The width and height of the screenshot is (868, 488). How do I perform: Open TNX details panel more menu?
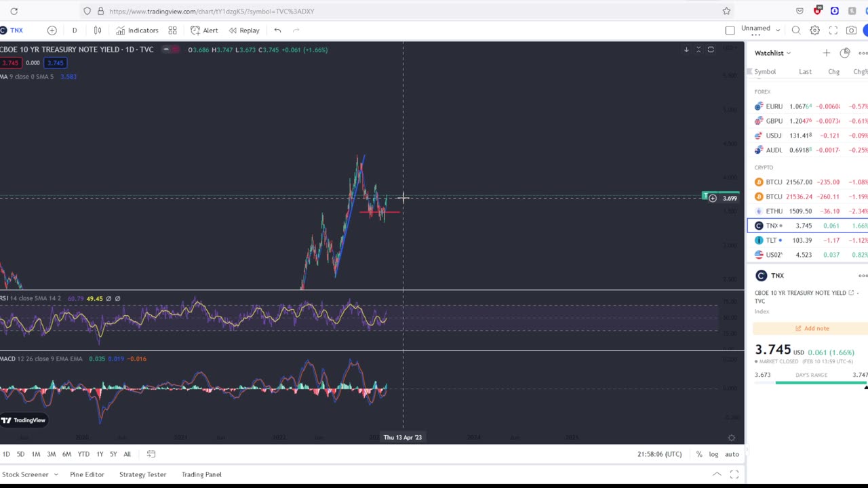[x=863, y=276]
